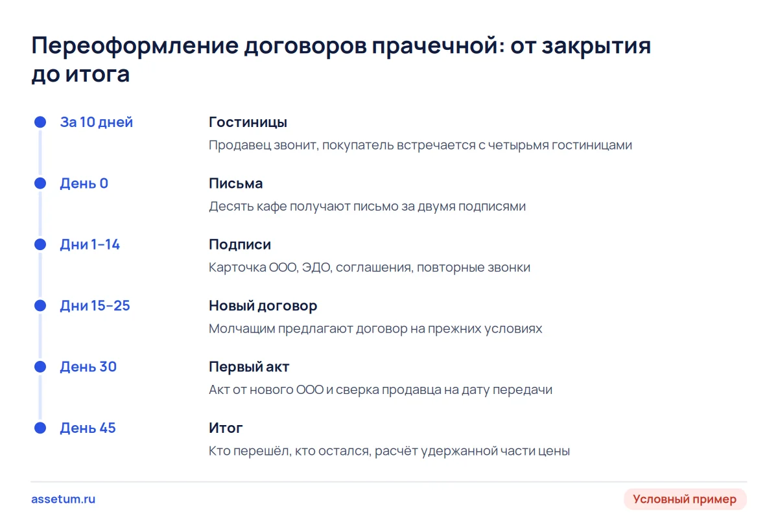The width and height of the screenshot is (778, 532).
Task: Click the 'Итог' step heading
Action: [x=226, y=428]
